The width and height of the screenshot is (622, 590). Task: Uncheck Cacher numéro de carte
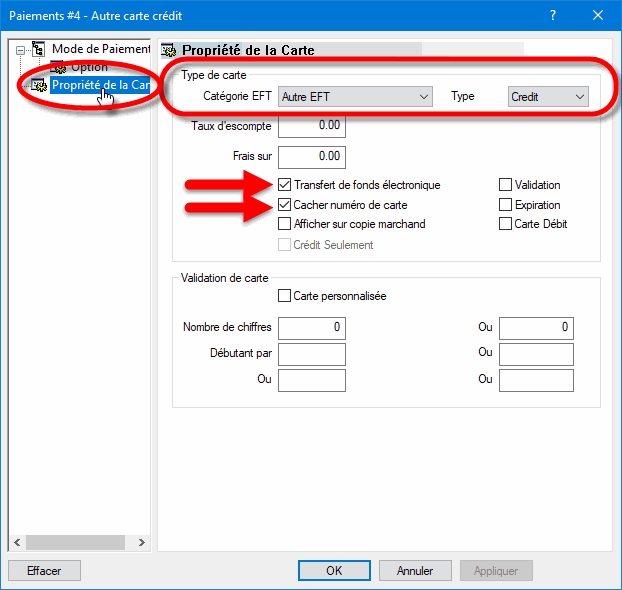285,205
